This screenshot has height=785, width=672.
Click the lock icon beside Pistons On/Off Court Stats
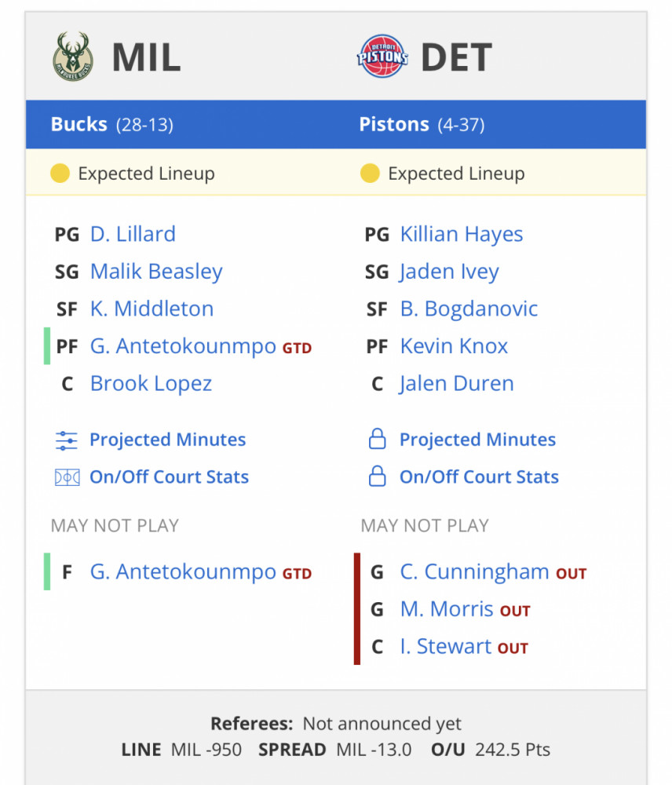pos(377,476)
